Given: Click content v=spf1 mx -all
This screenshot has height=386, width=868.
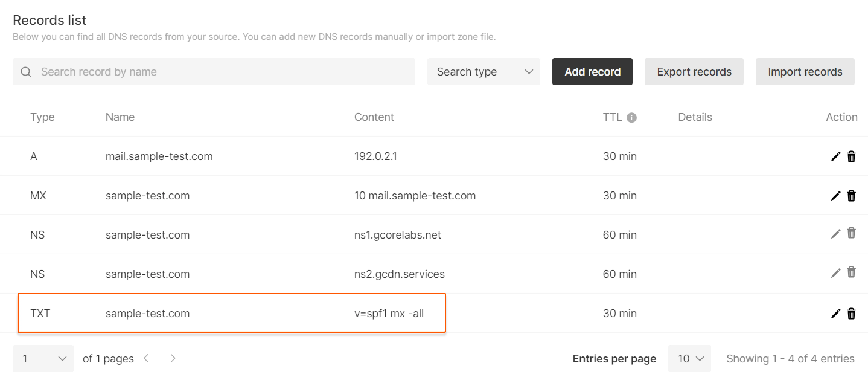Looking at the screenshot, I should click(x=389, y=314).
